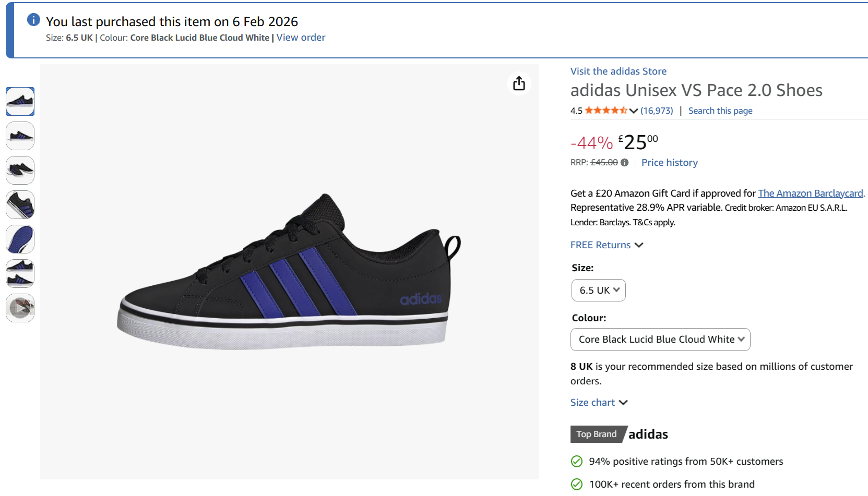Click the share icon on product image
Screen dimensions: 868x496
coord(519,83)
